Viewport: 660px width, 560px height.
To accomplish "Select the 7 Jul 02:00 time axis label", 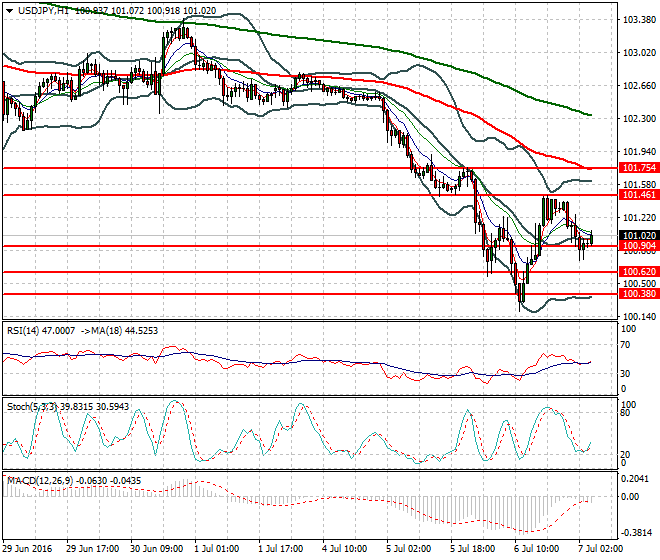I will 601,549.
